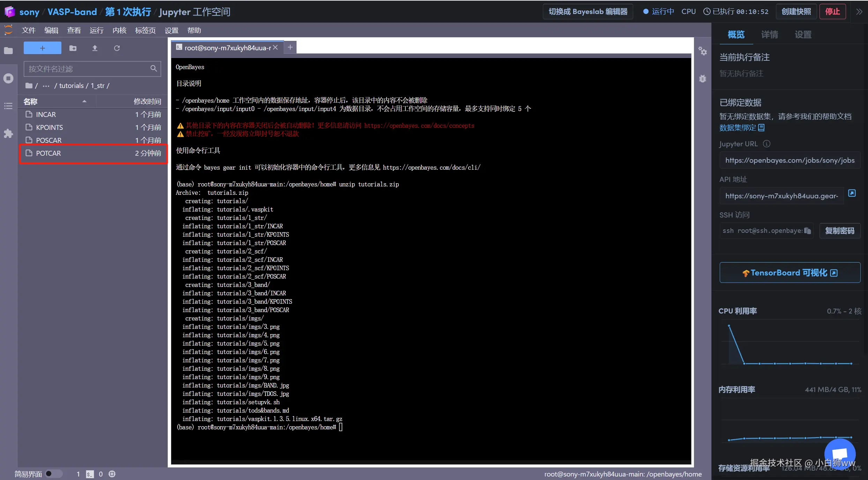
Task: Click the new launcher plus button
Action: (42, 48)
